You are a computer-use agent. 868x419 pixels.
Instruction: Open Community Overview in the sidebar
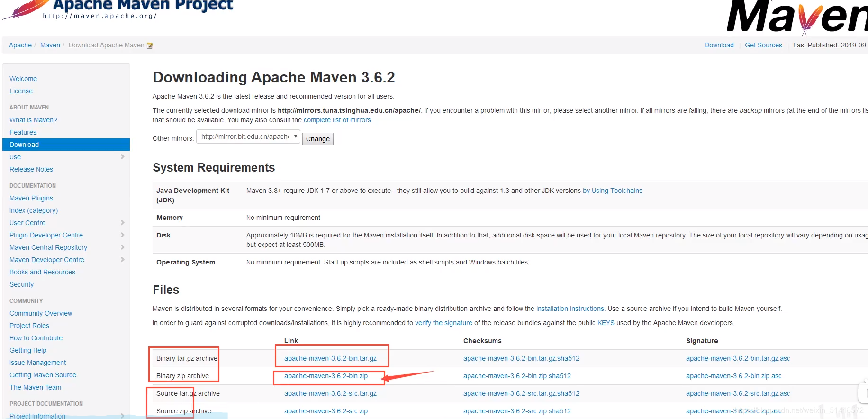coord(41,313)
